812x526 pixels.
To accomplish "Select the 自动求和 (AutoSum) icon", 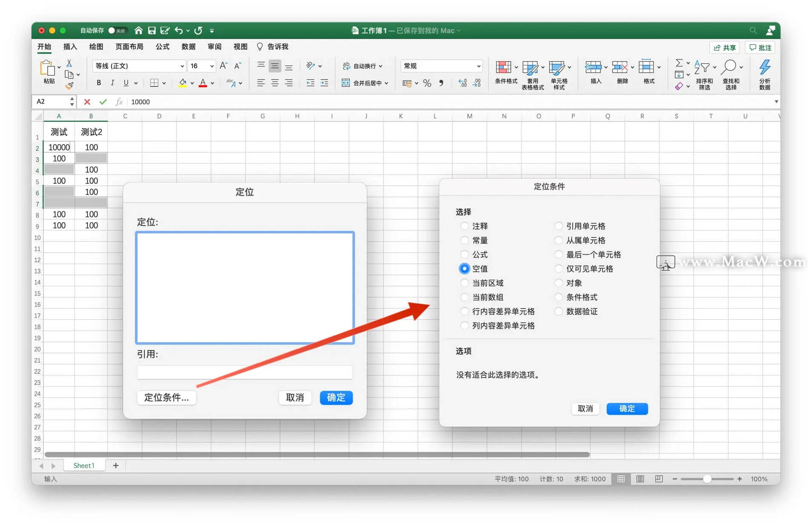I will click(x=680, y=63).
